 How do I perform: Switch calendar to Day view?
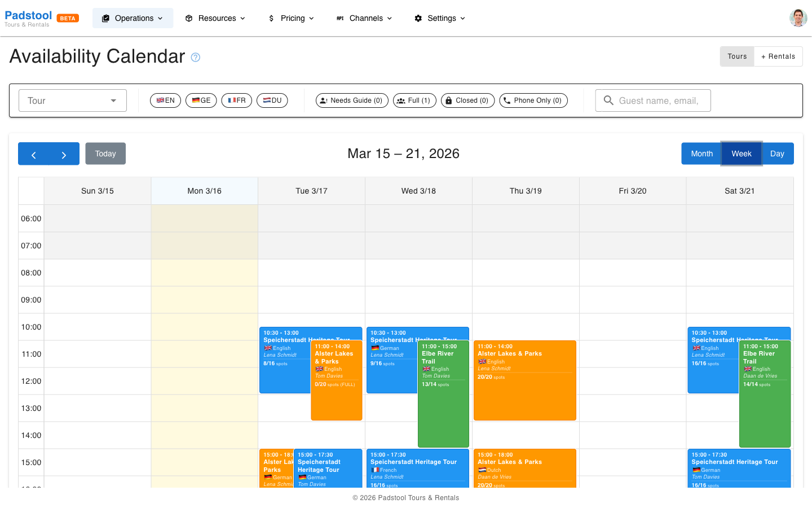click(777, 154)
